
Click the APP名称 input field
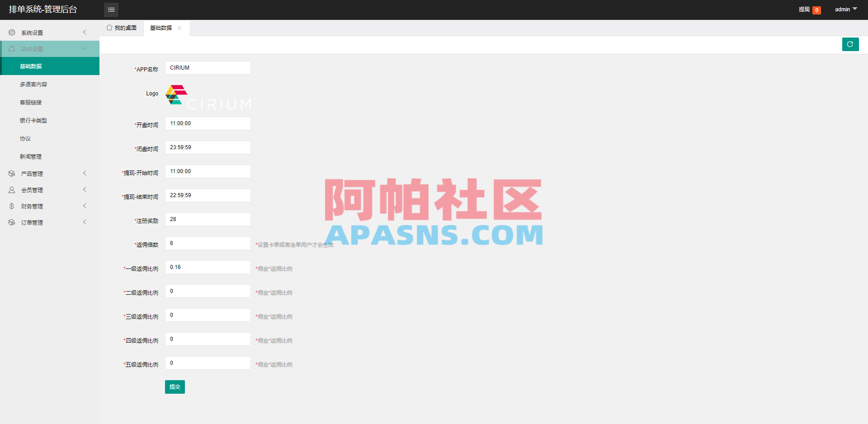(x=208, y=67)
